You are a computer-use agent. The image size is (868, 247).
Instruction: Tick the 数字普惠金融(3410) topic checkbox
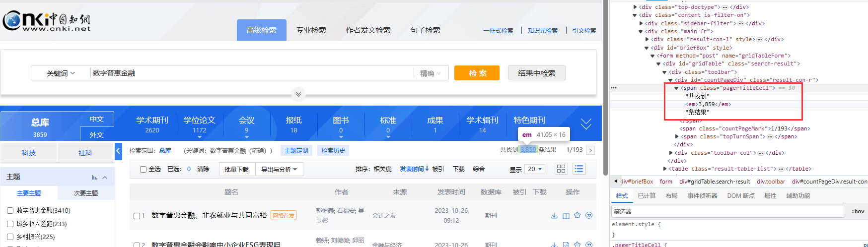pyautogui.click(x=10, y=211)
